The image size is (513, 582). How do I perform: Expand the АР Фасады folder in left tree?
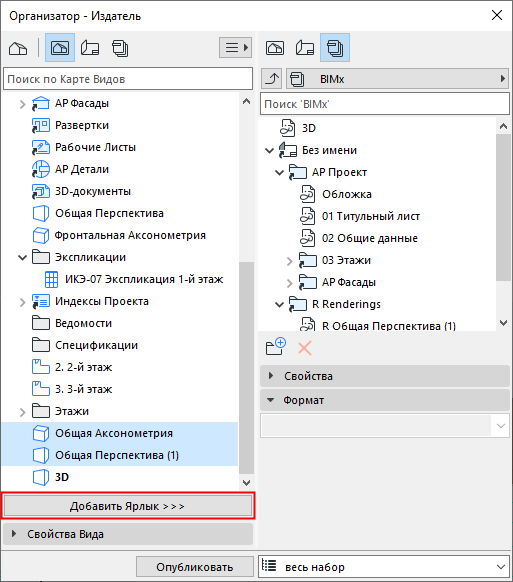(x=22, y=104)
